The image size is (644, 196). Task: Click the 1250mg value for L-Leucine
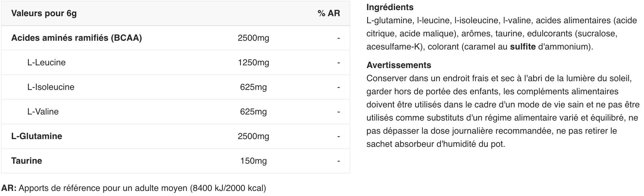pos(253,63)
